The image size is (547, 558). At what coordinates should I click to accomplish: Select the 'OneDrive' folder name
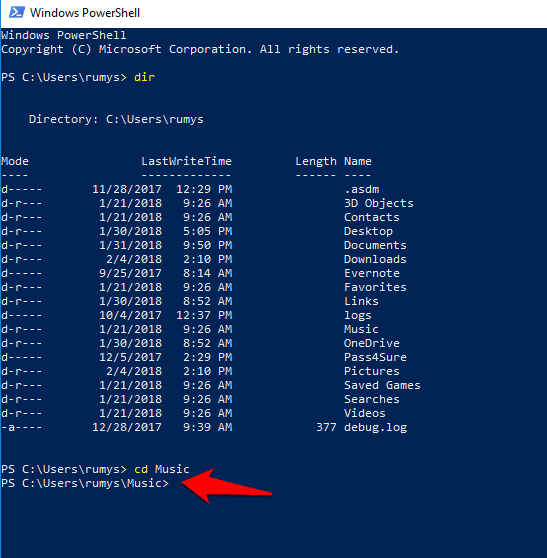click(x=372, y=343)
